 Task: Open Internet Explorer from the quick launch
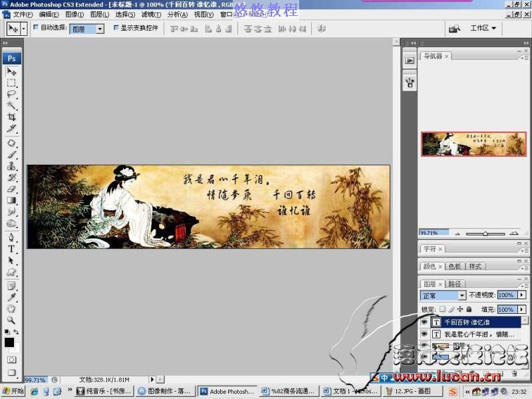(35, 391)
